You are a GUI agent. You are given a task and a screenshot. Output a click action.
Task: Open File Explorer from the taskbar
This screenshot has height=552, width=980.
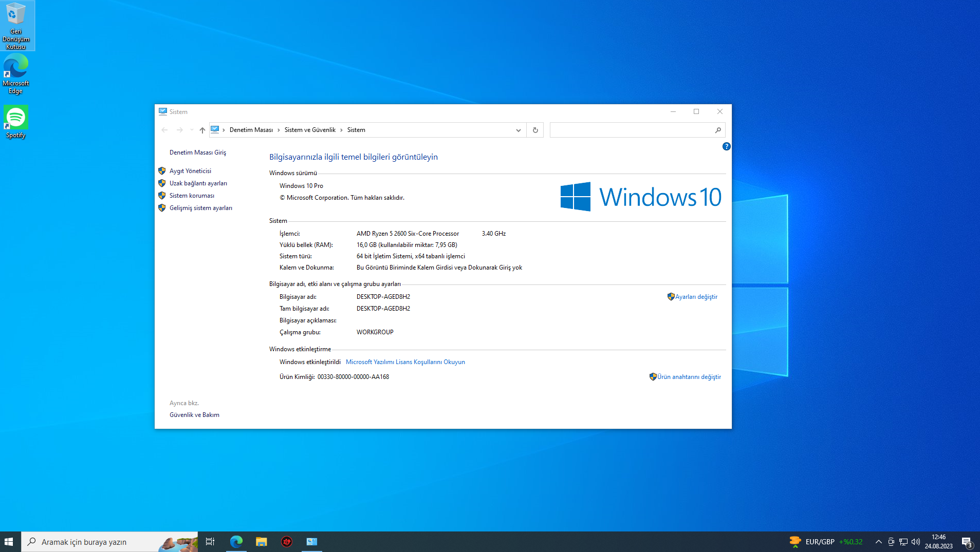click(261, 542)
